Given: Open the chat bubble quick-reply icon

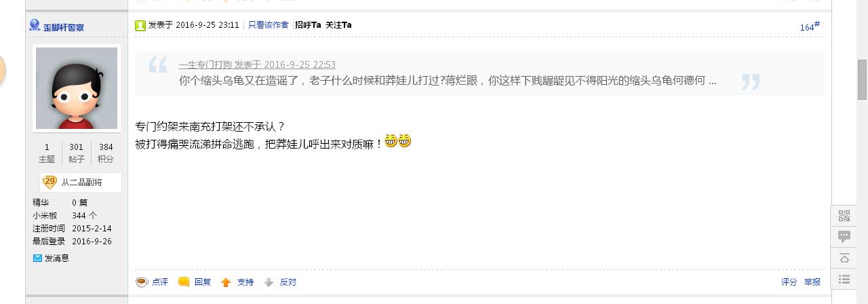Looking at the screenshot, I should pyautogui.click(x=844, y=237).
